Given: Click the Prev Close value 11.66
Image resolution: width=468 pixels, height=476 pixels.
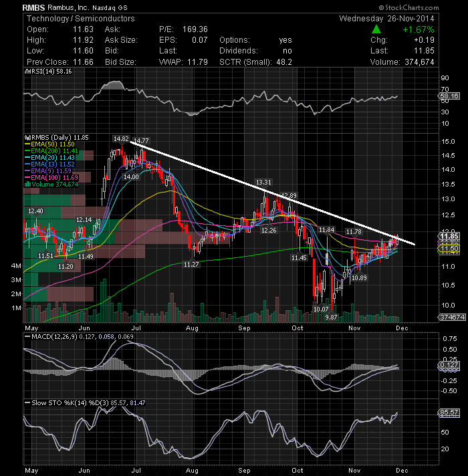Looking at the screenshot, I should tap(83, 62).
